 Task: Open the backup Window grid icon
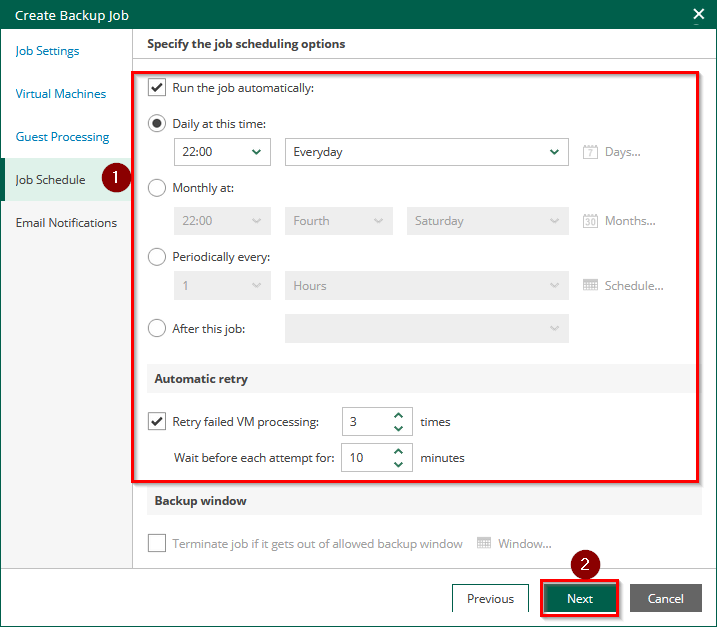[x=483, y=543]
